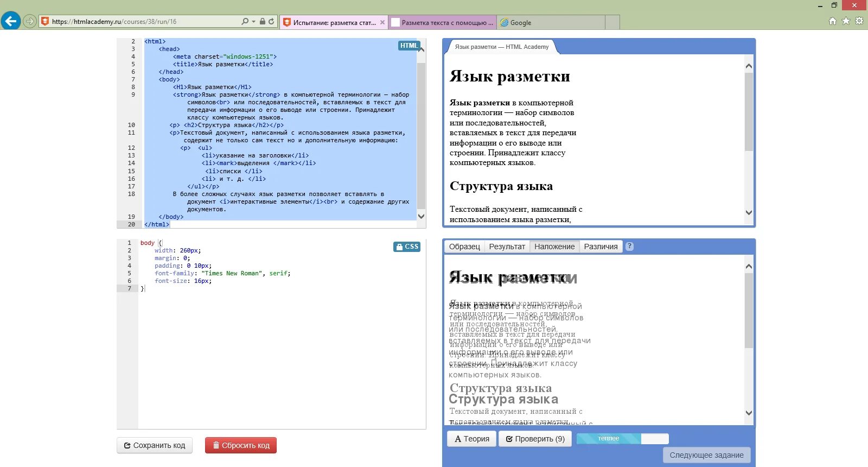The height and width of the screenshot is (467, 868).
Task: Click the 'Структура языка' heading in top preview
Action: pyautogui.click(x=501, y=186)
